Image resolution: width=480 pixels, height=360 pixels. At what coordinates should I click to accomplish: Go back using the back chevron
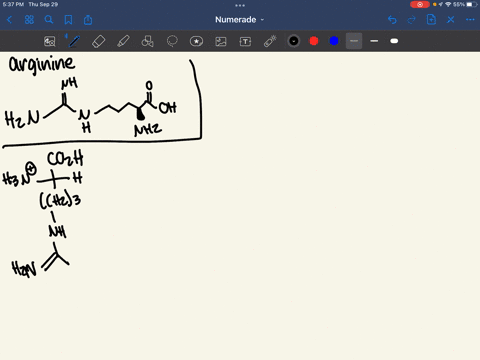(9, 20)
